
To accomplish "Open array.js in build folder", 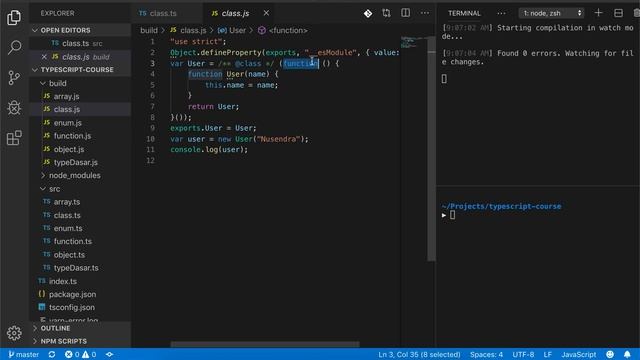I will [80, 96].
